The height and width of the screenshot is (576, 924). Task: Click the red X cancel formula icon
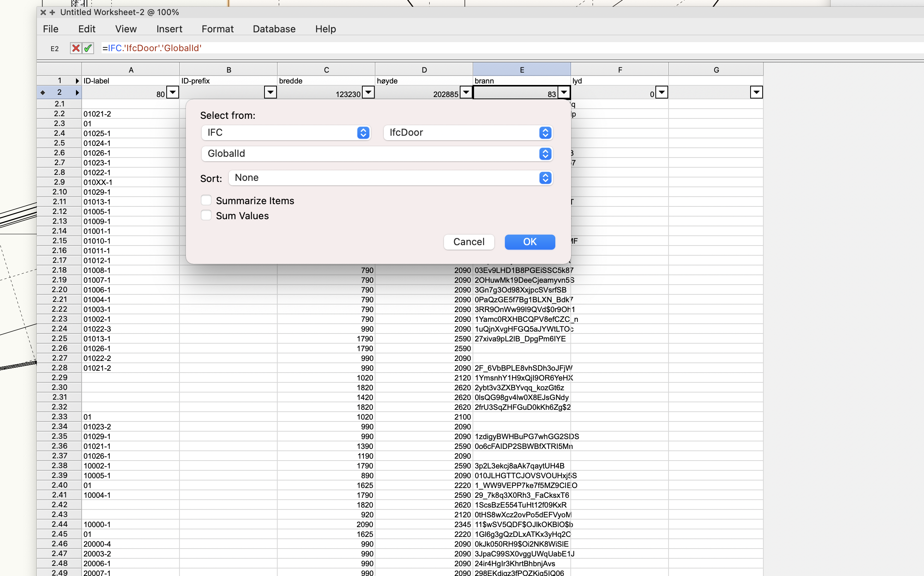[x=76, y=49]
